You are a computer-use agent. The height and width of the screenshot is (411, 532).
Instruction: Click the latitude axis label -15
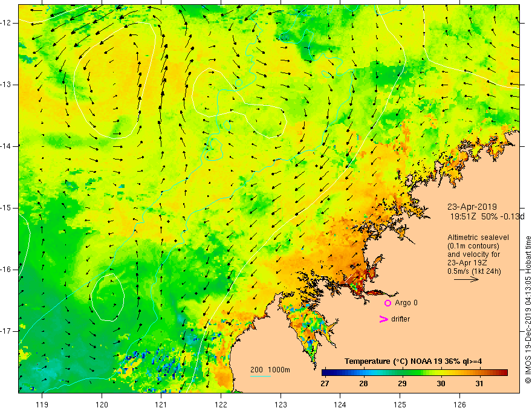[x=6, y=208]
